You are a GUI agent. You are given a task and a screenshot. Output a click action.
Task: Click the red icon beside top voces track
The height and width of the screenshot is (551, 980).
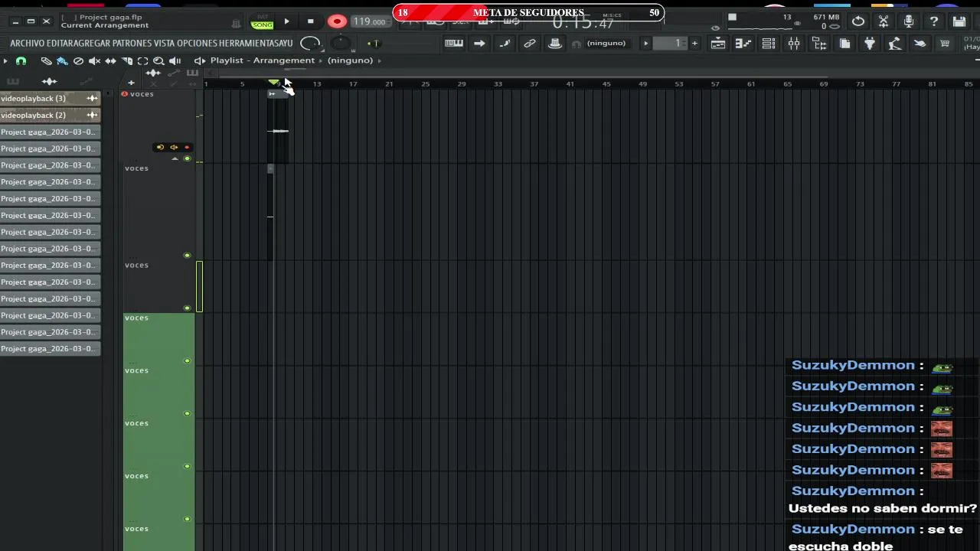[x=125, y=94]
